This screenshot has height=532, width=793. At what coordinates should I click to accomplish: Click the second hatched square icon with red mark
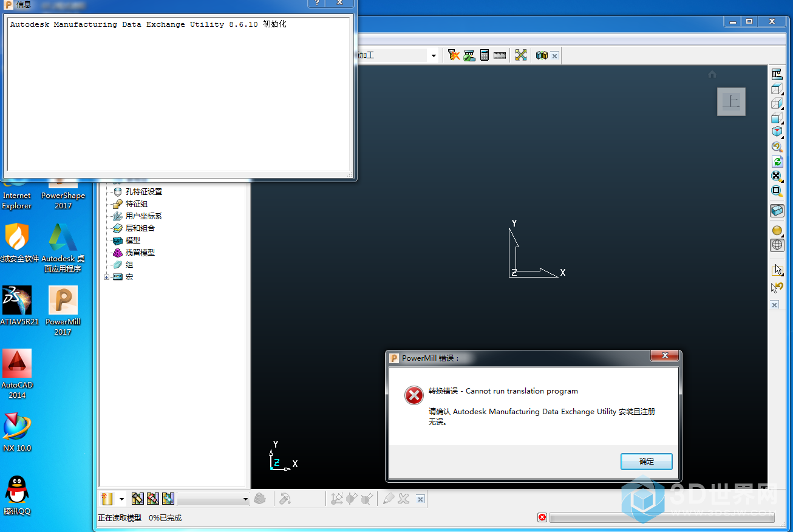[153, 499]
